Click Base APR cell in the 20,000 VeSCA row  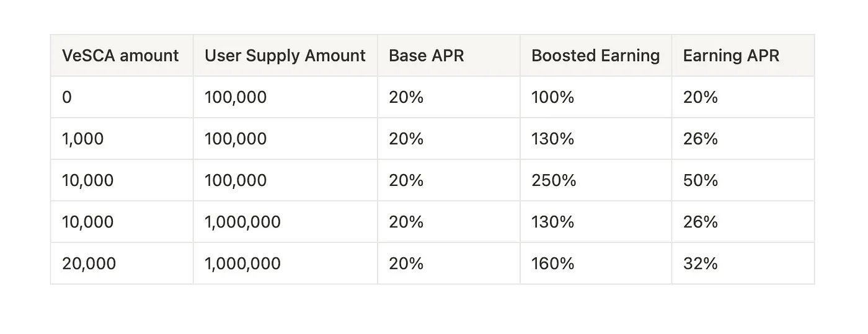406,263
